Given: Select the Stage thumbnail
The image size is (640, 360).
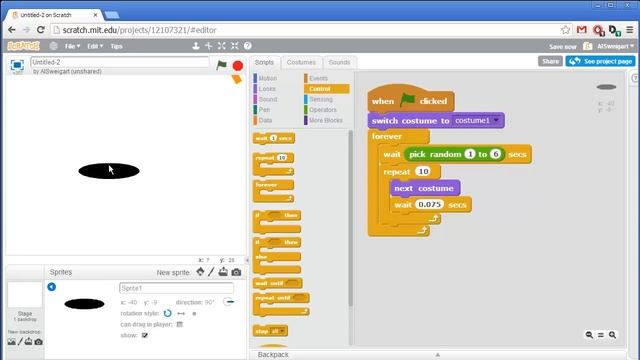Looking at the screenshot, I should point(24,295).
